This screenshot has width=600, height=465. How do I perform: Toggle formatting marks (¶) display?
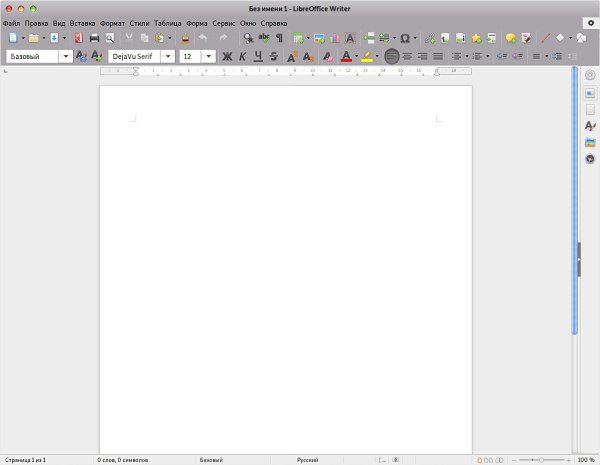[x=279, y=38]
